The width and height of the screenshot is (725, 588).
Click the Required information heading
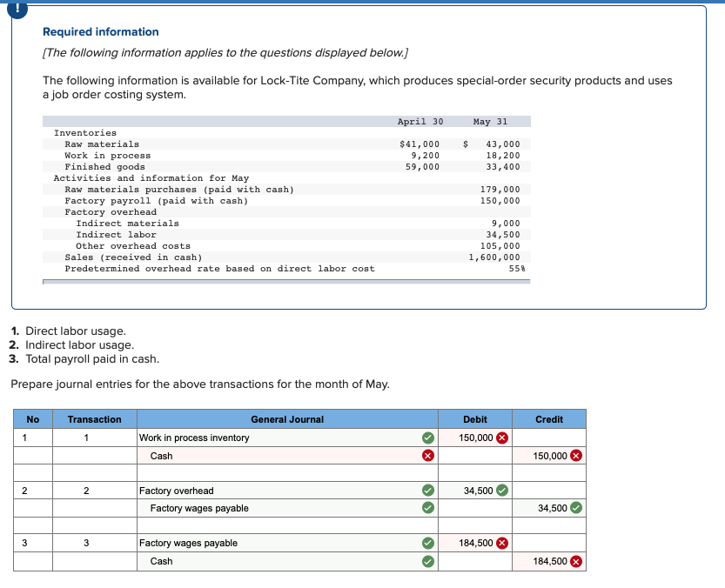click(101, 32)
